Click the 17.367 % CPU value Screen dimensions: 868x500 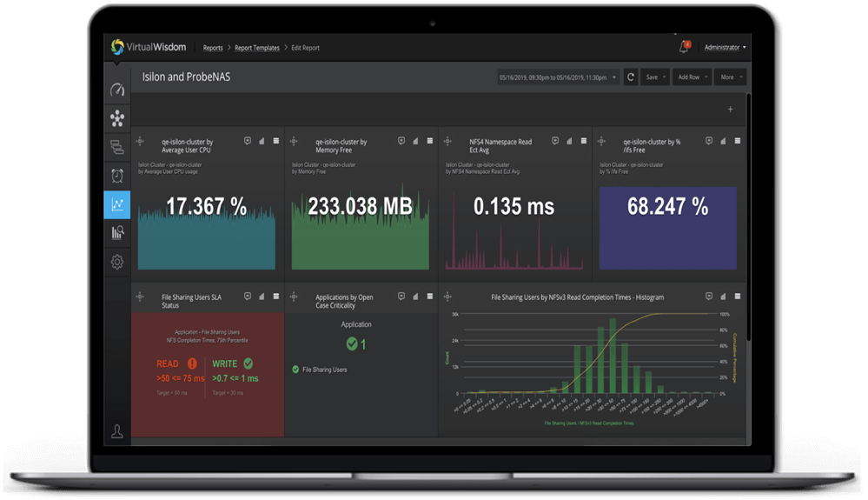pos(207,207)
